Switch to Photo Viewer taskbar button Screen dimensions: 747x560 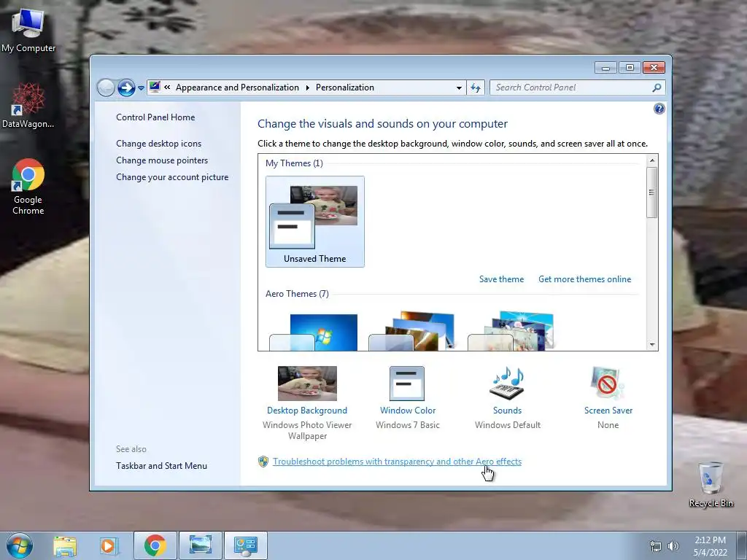(x=201, y=545)
